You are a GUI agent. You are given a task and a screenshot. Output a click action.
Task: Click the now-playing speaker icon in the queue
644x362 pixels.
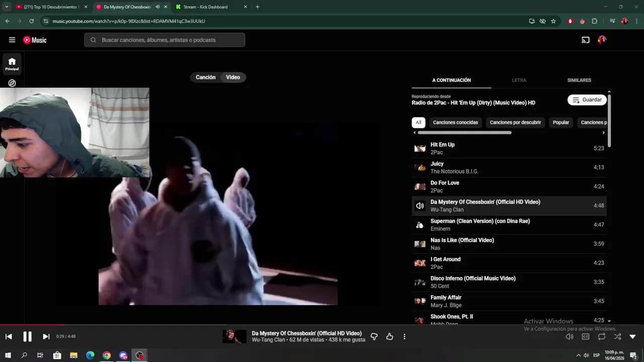tap(420, 206)
